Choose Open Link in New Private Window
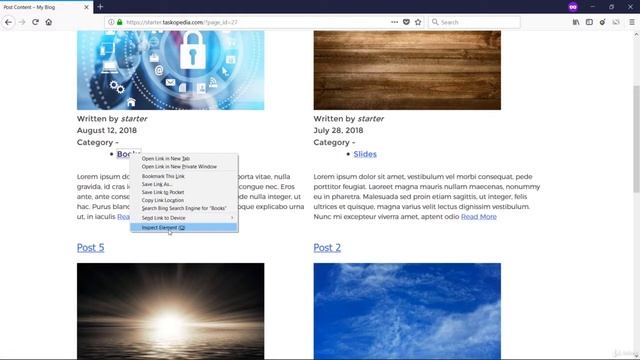640x360 pixels. click(184, 167)
